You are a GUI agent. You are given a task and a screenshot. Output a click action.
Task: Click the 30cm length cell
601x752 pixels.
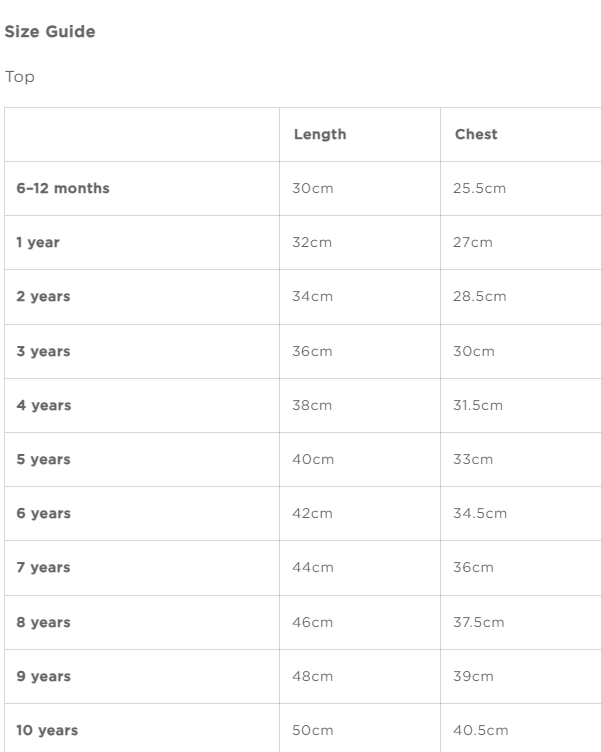pyautogui.click(x=312, y=188)
